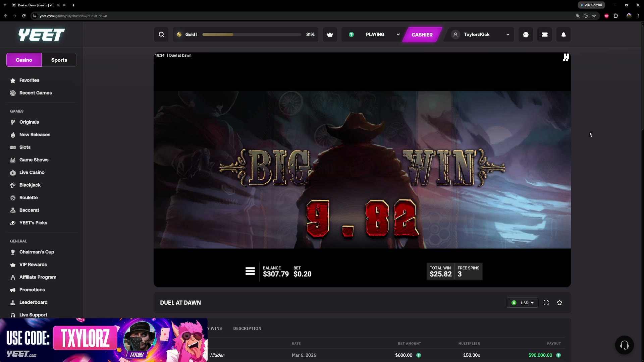Image resolution: width=644 pixels, height=362 pixels.
Task: Click the live support headset bubble
Action: [x=625, y=345]
